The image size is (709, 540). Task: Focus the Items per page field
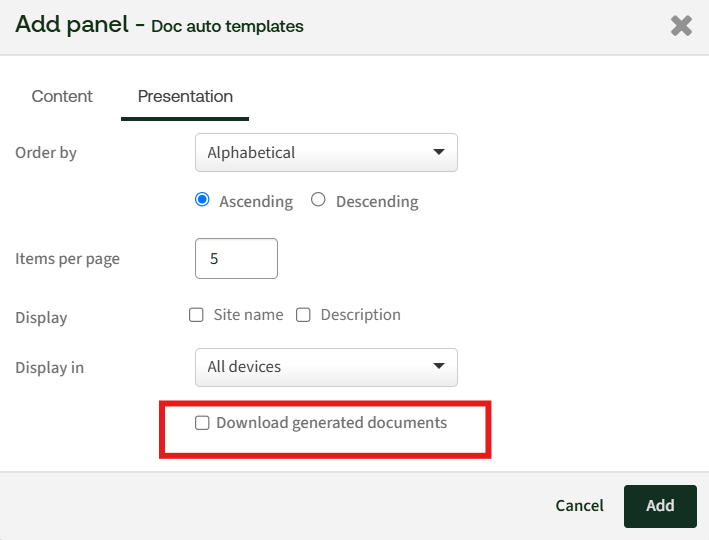point(236,258)
